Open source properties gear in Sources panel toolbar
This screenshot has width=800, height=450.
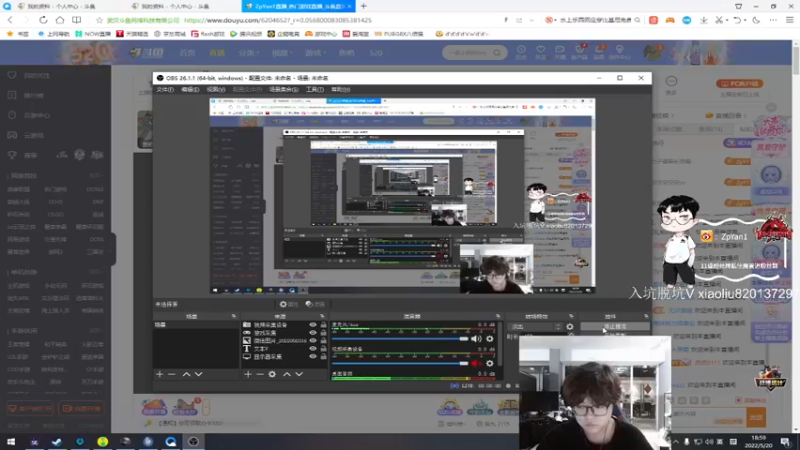272,374
